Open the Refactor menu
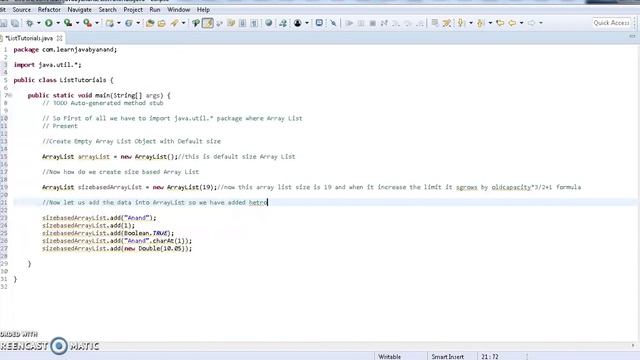The height and width of the screenshot is (360, 640). pos(49,9)
